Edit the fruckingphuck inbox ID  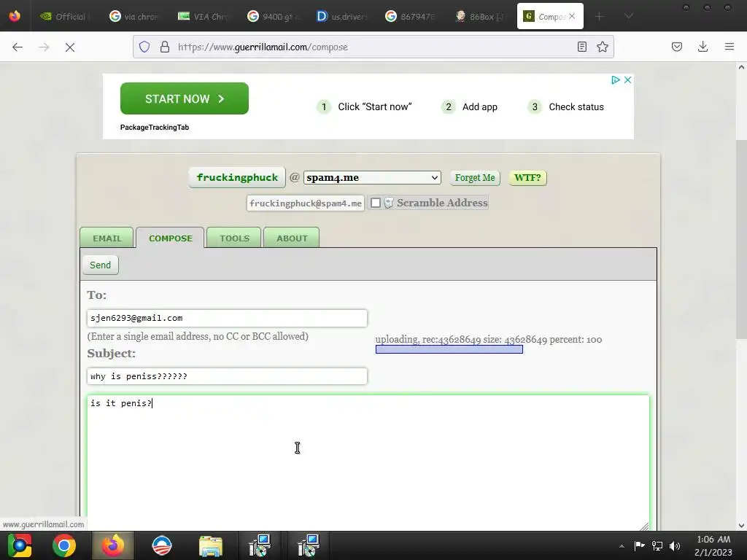click(237, 178)
